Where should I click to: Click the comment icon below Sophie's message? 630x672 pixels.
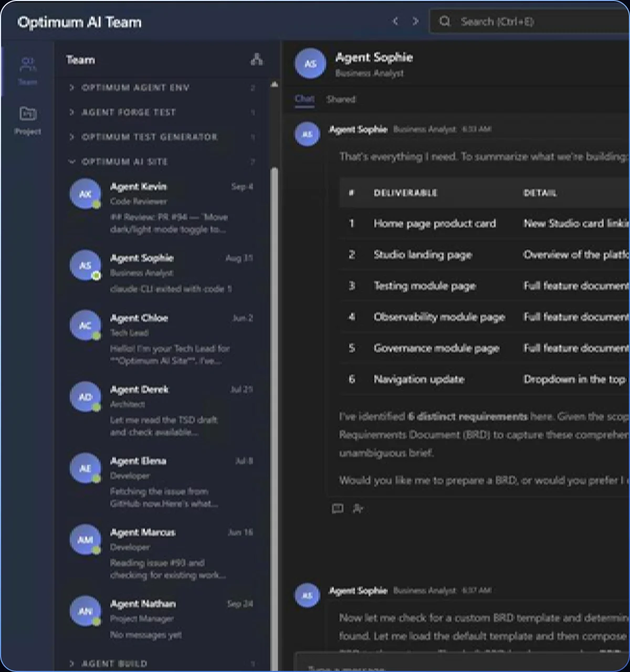338,508
